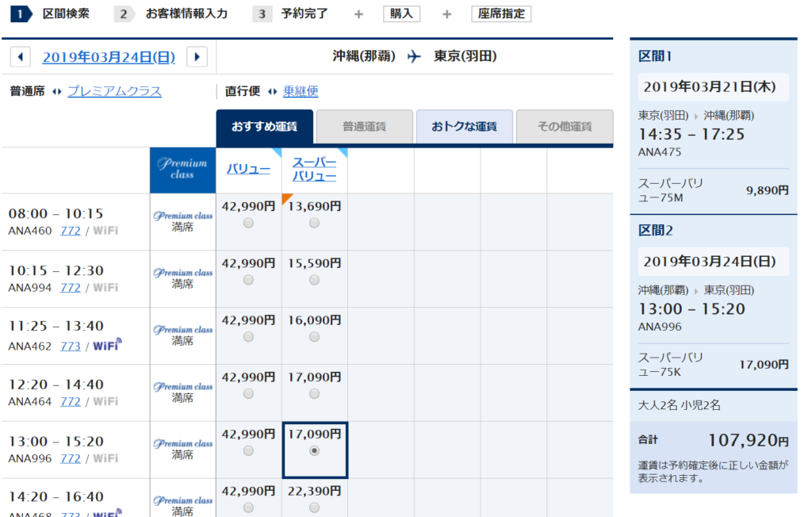The width and height of the screenshot is (812, 517).
Task: Select 42,990円 Value fare for ANA994
Action: click(249, 280)
